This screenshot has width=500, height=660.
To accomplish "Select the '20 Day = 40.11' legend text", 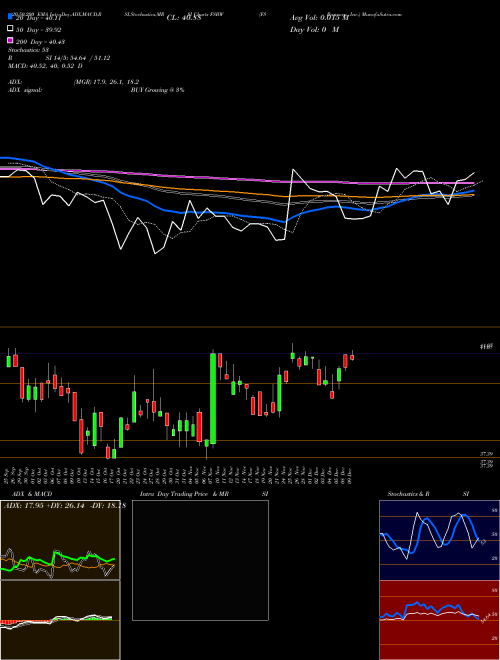I will (x=39, y=18).
